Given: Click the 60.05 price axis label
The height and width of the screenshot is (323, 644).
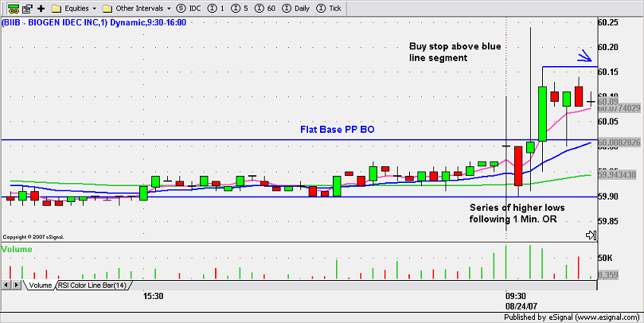Looking at the screenshot, I should [x=608, y=122].
